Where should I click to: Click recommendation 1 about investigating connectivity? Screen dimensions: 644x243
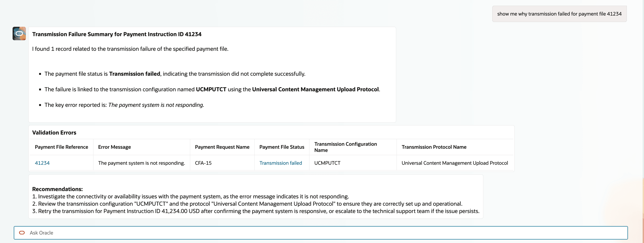(190, 197)
